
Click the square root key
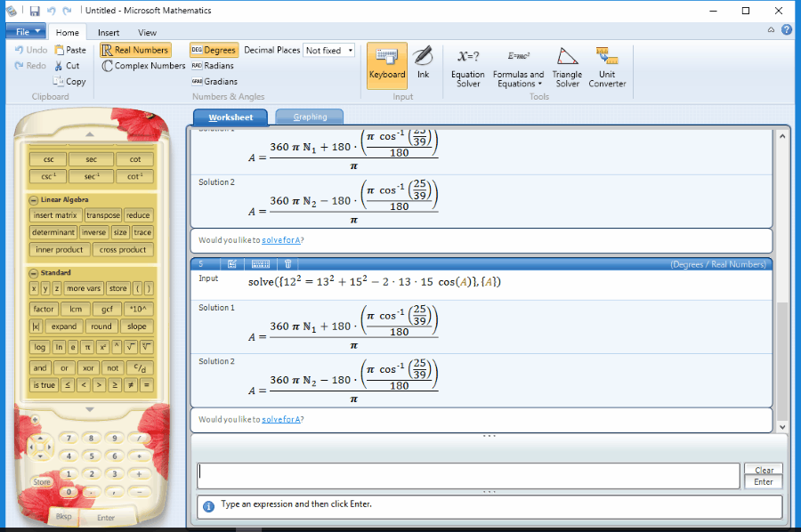point(131,347)
